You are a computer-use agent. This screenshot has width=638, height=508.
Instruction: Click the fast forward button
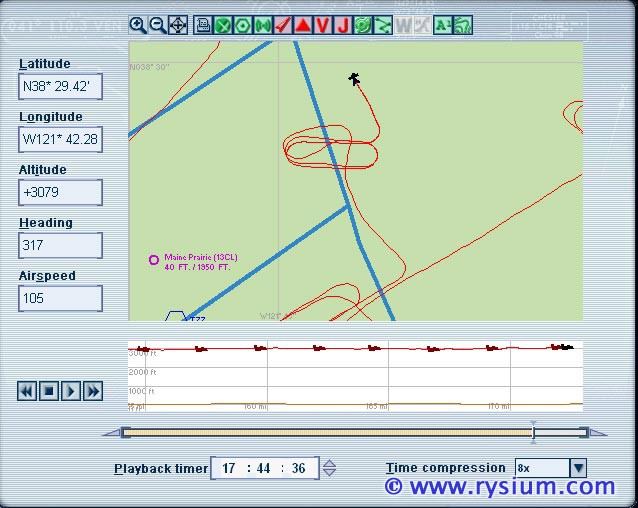(93, 391)
